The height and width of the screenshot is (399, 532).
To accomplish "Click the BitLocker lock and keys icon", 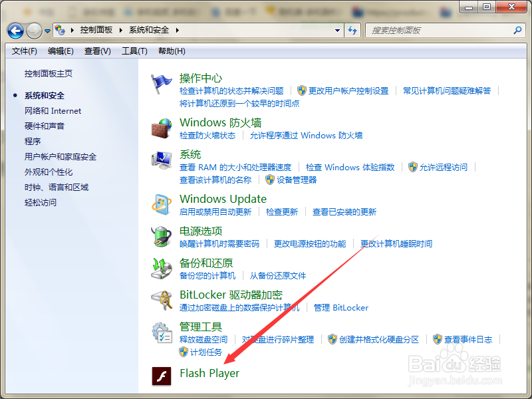I will tap(161, 300).
